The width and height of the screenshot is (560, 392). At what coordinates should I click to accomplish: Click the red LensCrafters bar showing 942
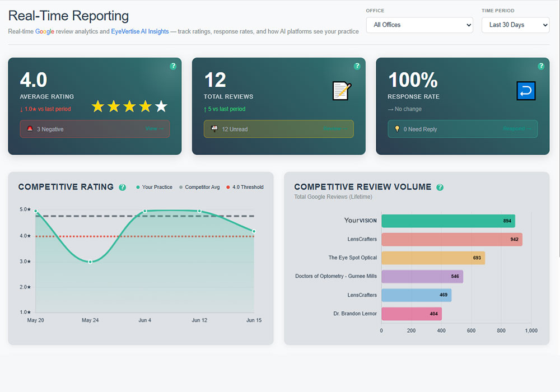pos(452,239)
